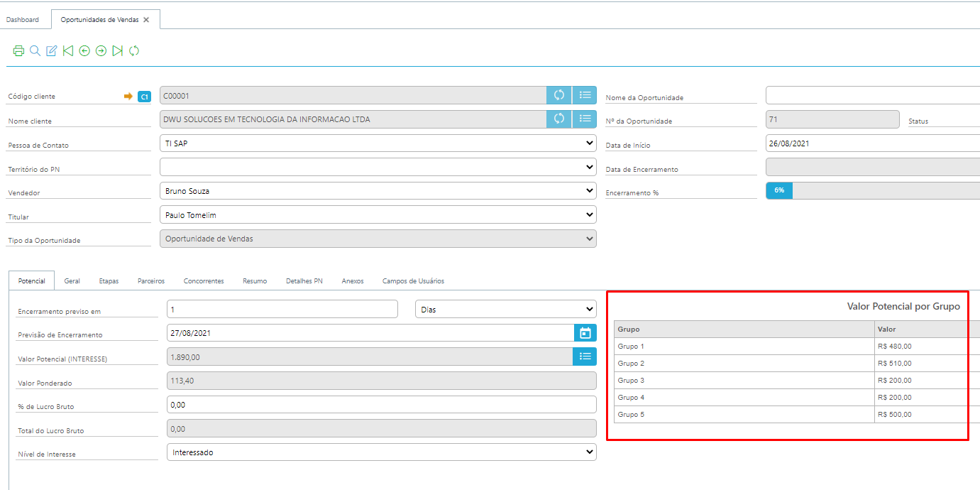Viewport: 980px width, 490px height.
Task: Open Pessoa de Contato dropdown
Action: point(378,143)
